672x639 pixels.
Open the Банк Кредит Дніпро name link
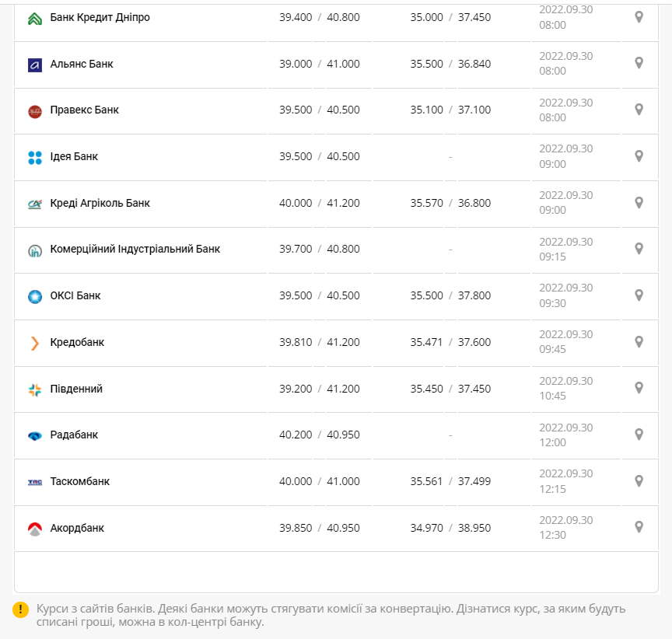click(x=100, y=17)
